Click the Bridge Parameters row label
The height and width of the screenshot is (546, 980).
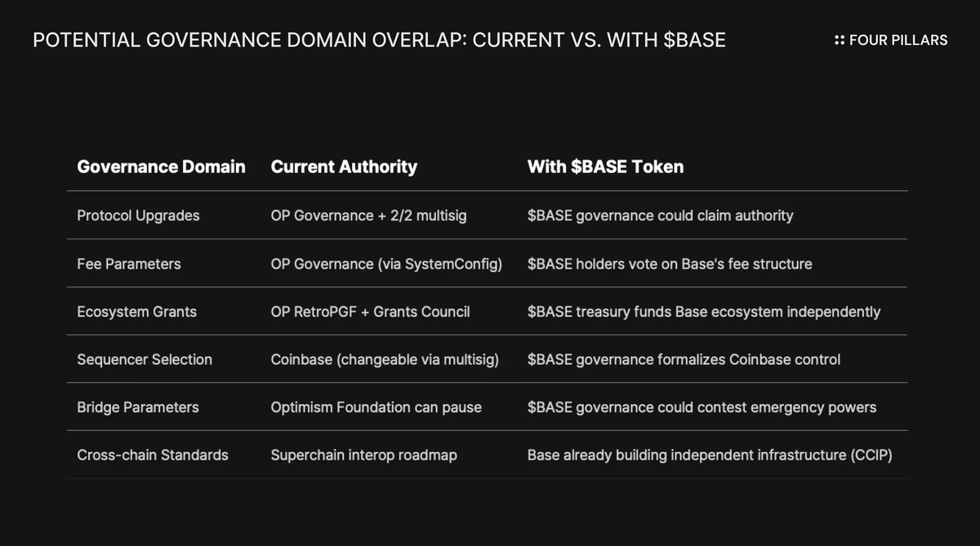click(x=138, y=406)
